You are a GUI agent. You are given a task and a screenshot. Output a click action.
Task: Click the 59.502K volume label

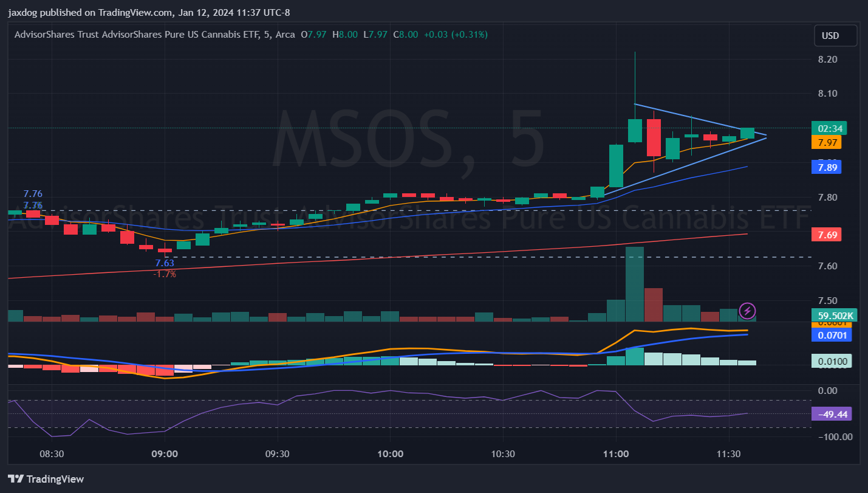834,315
